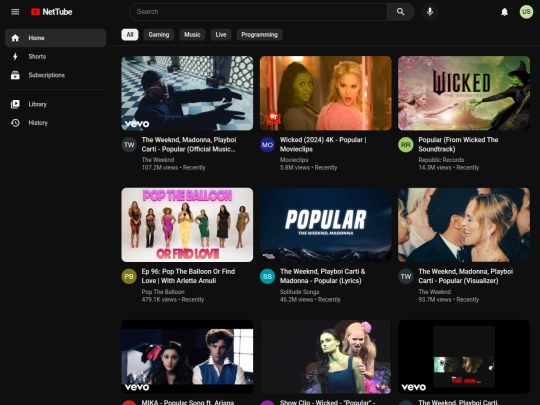540x405 pixels.
Task: Open the Movieclips channel name link
Action: (x=294, y=160)
